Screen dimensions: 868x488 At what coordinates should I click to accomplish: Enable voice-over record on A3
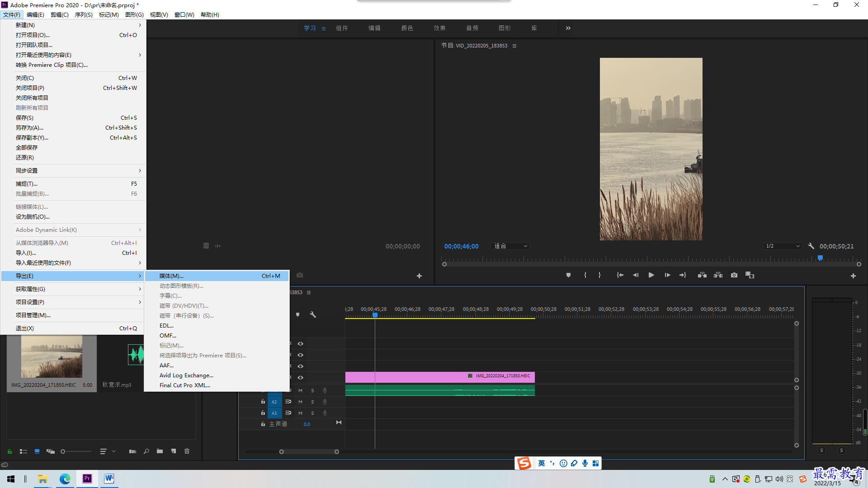[x=325, y=413]
